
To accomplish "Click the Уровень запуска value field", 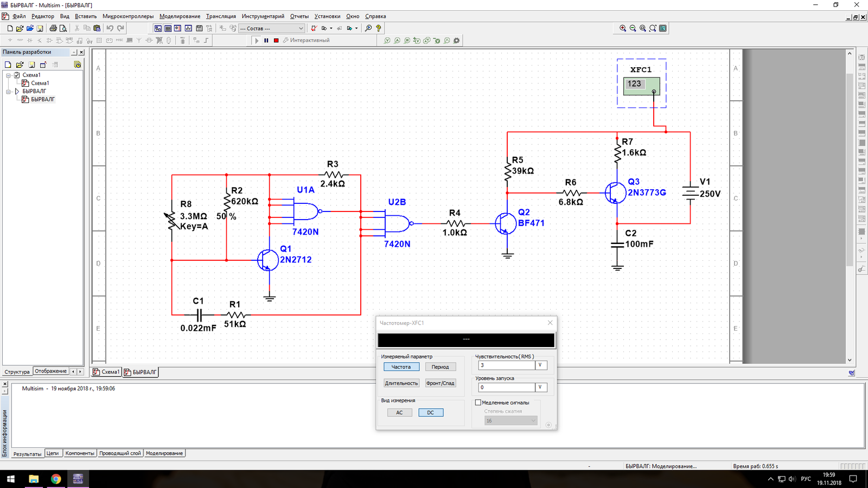I will click(x=506, y=388).
